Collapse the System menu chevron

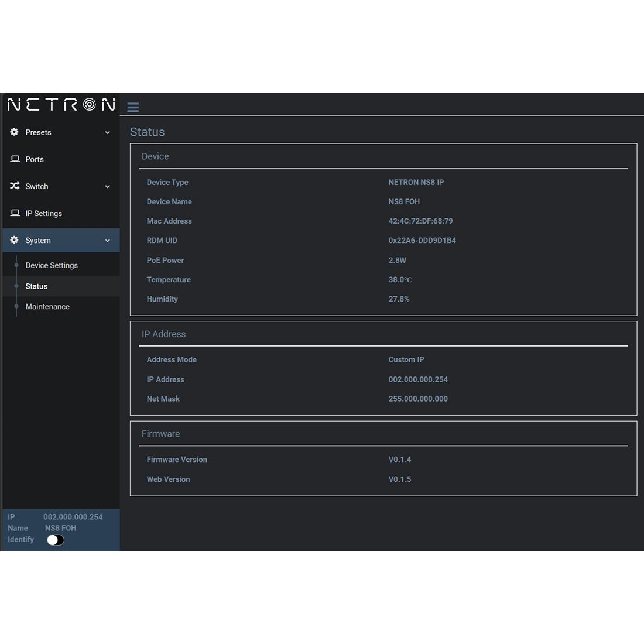point(107,241)
